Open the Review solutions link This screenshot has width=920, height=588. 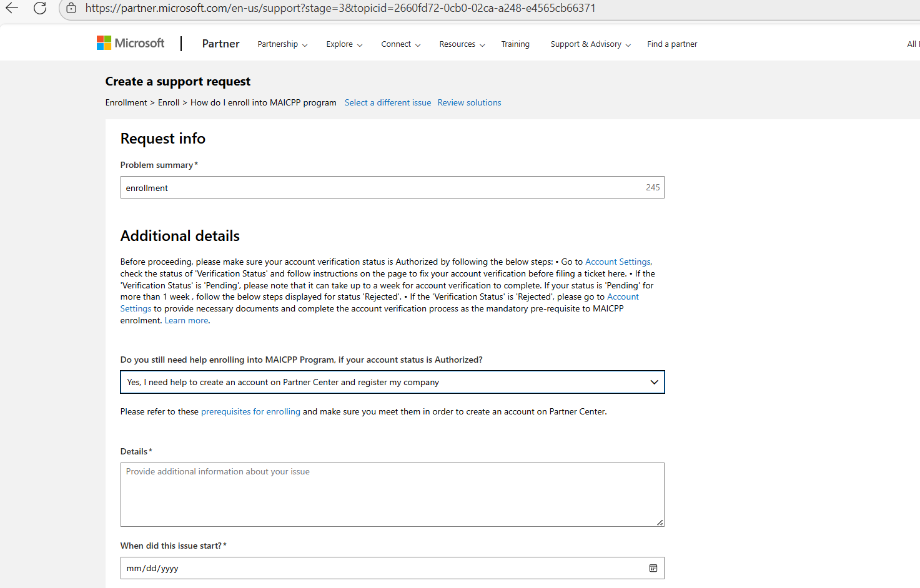(x=469, y=102)
